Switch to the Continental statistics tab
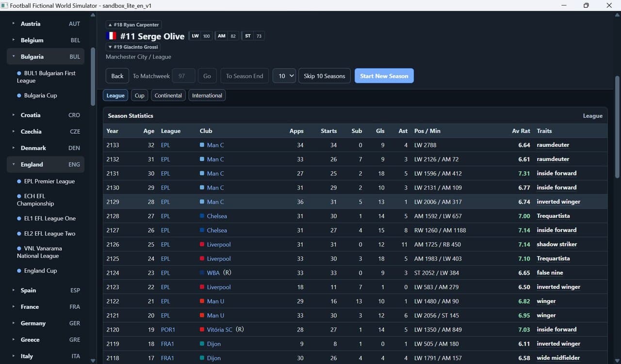 pos(168,95)
